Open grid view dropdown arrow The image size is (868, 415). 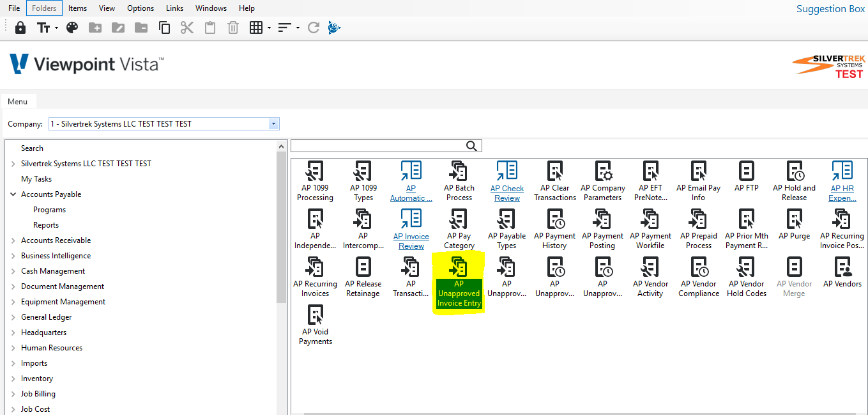269,28
